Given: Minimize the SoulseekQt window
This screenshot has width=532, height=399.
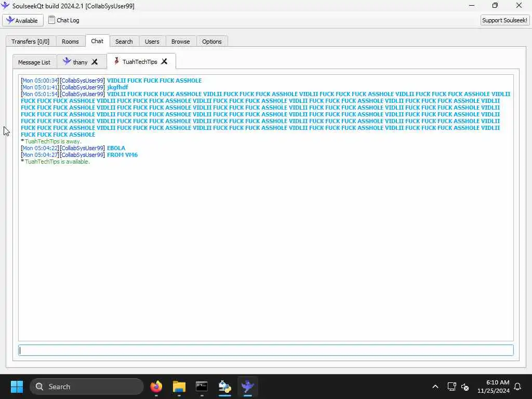Looking at the screenshot, I should (x=472, y=5).
